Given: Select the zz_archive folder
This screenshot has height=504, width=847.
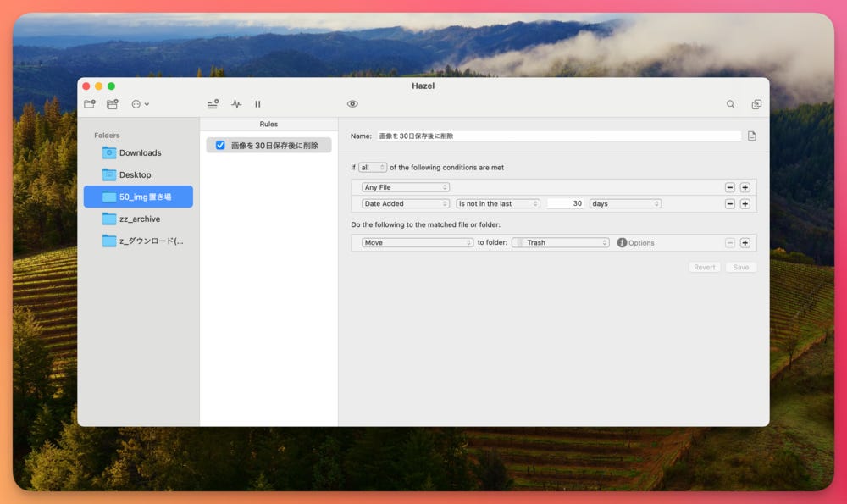Looking at the screenshot, I should click(138, 219).
